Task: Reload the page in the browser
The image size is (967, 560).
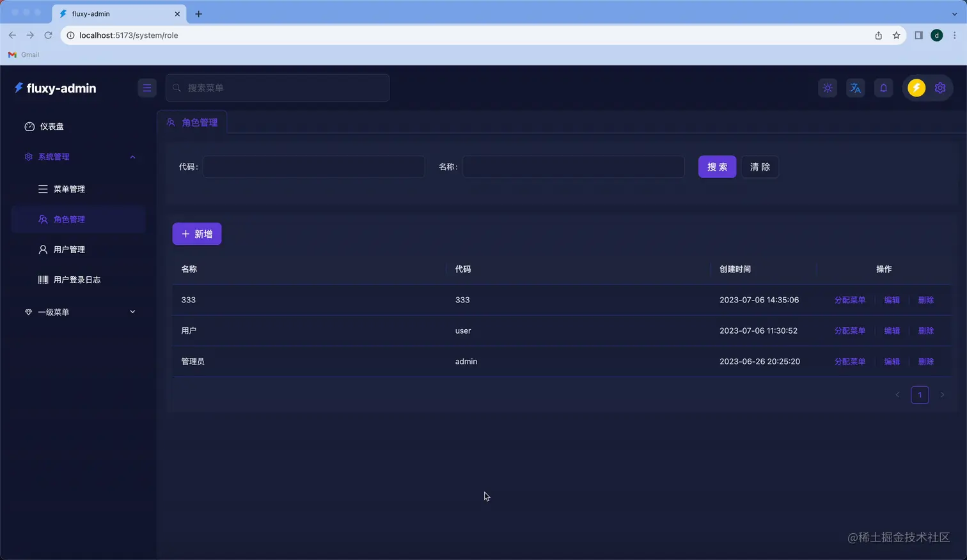Action: tap(48, 35)
